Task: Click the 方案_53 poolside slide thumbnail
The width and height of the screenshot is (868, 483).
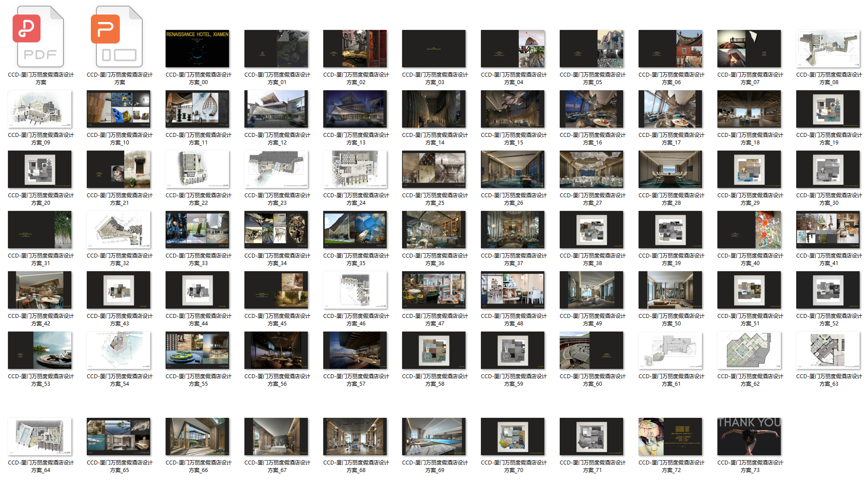Action: pyautogui.click(x=40, y=350)
